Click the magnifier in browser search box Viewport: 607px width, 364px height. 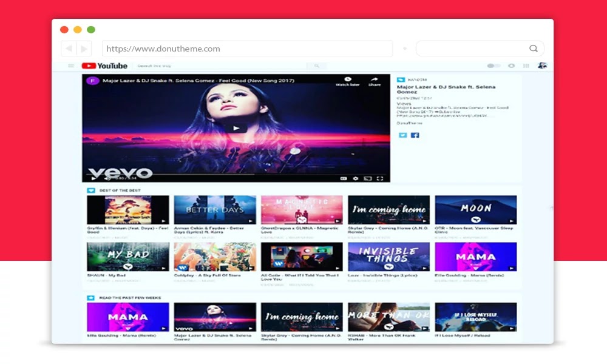click(534, 49)
